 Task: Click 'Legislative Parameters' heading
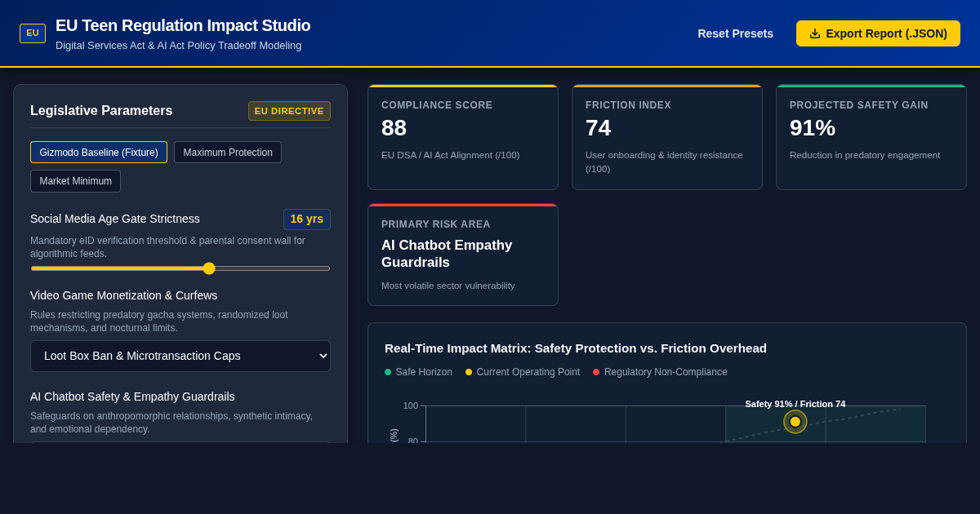(x=101, y=111)
